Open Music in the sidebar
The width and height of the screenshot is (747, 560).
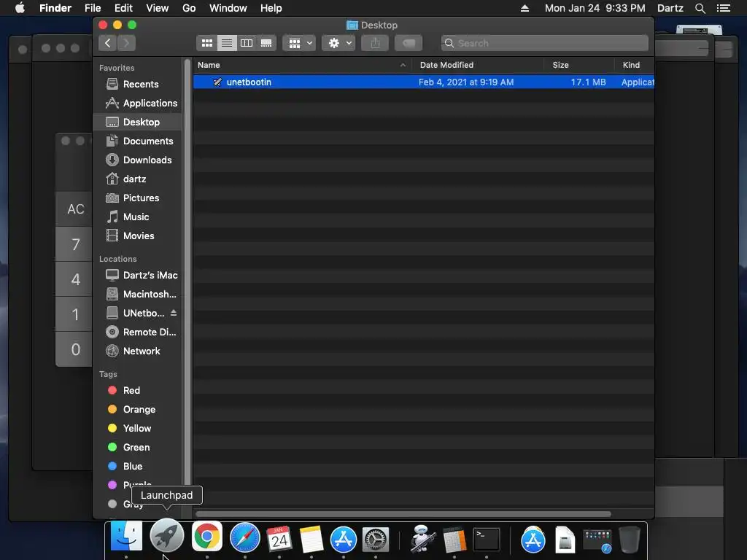(138, 217)
